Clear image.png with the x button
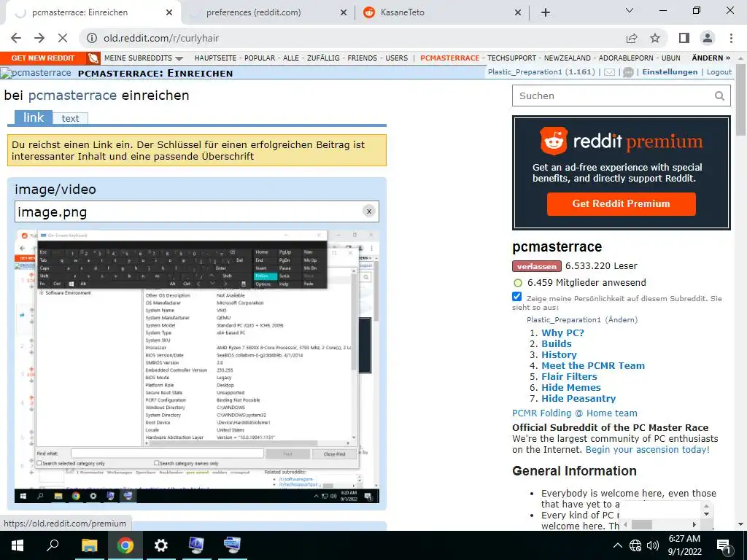 [368, 211]
